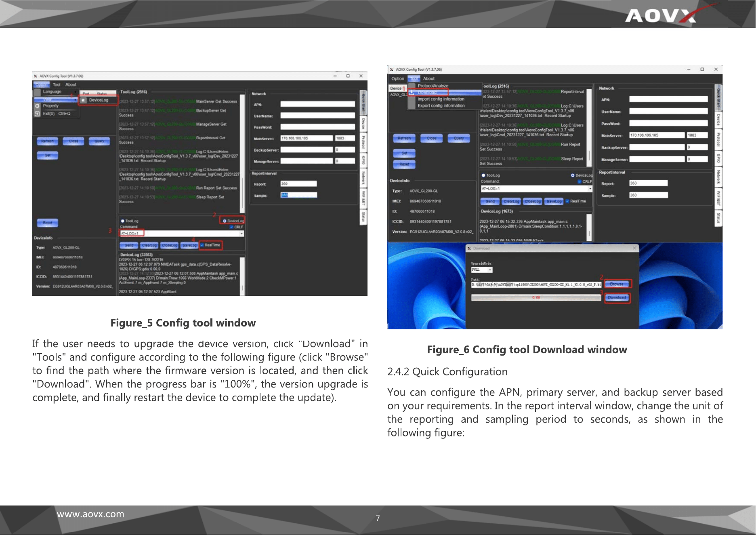Click Download icon entry in Figure_6 Tool menu

coord(412,93)
